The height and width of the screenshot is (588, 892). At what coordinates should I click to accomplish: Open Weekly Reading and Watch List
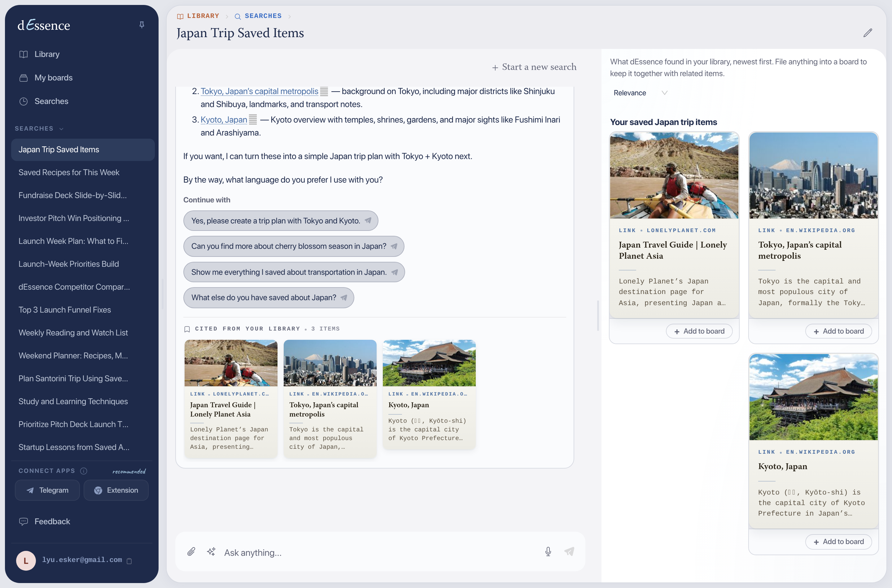tap(83, 333)
